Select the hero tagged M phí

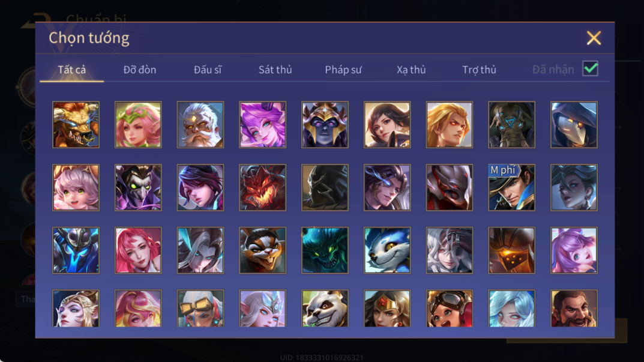coord(511,188)
